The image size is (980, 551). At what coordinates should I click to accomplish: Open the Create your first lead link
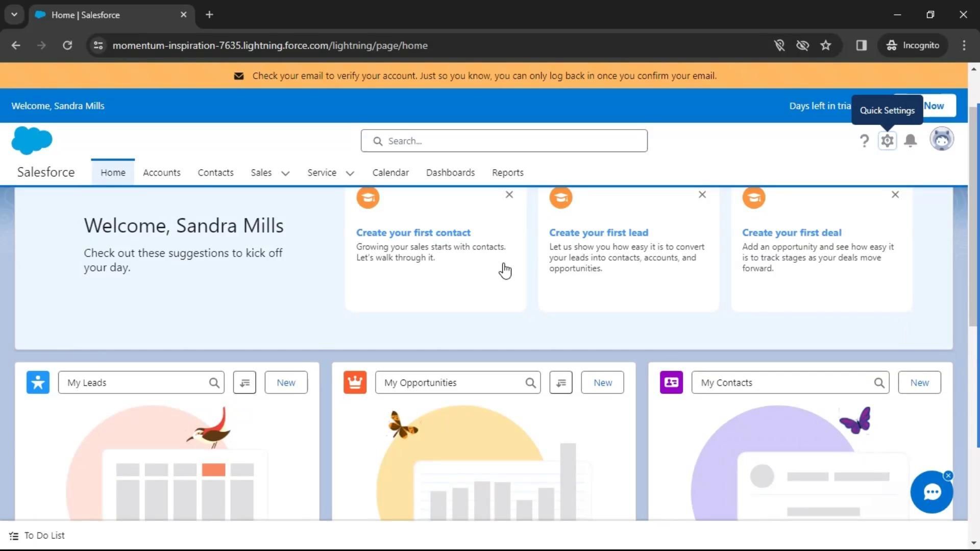(598, 233)
